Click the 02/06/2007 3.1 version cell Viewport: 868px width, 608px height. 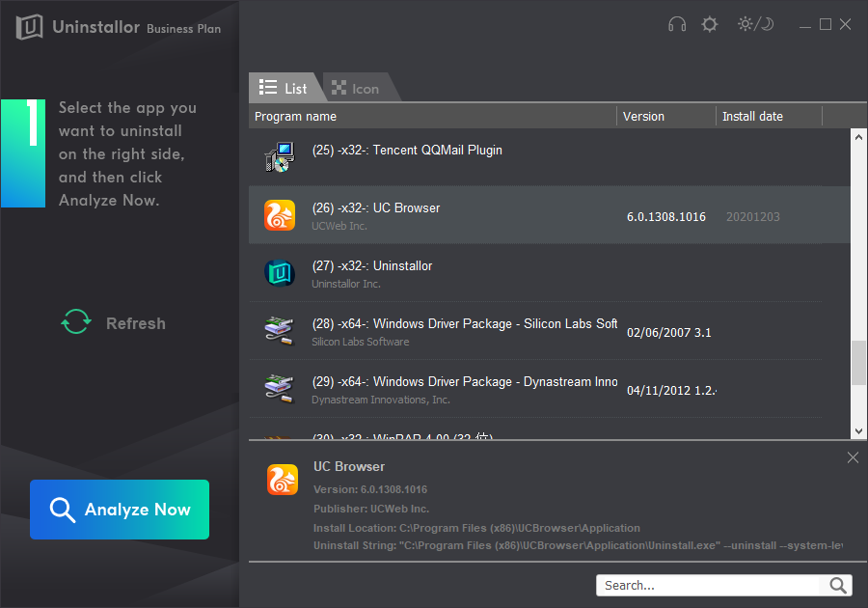(668, 333)
